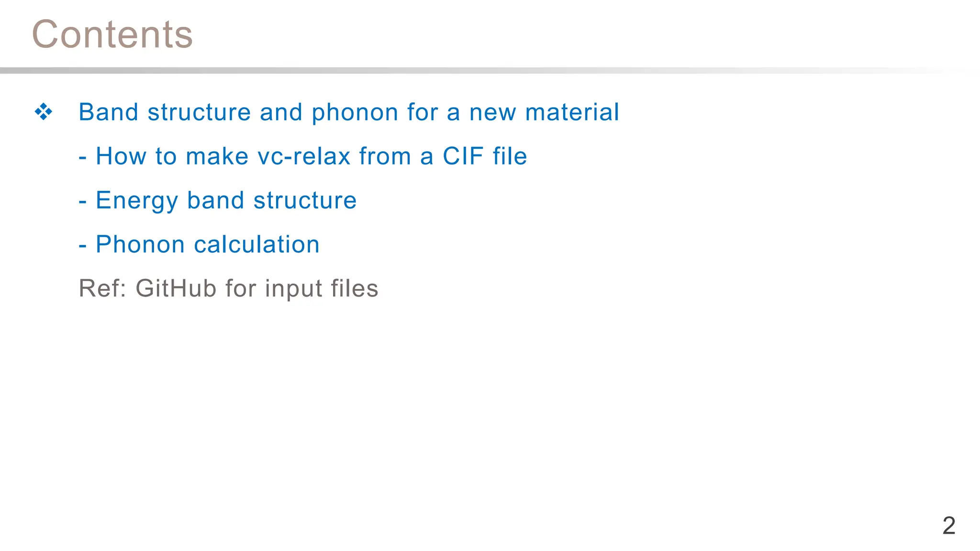Click the words "input files" in the reference
Viewport: 980px width, 551px height.
tap(322, 288)
